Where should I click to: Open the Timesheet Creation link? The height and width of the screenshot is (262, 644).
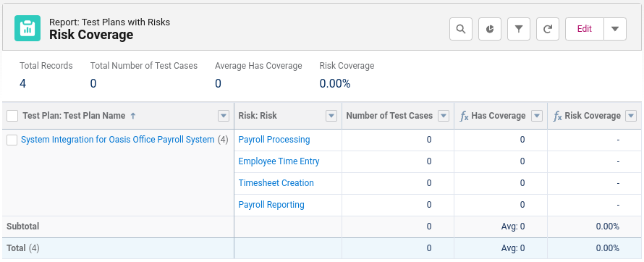[276, 183]
